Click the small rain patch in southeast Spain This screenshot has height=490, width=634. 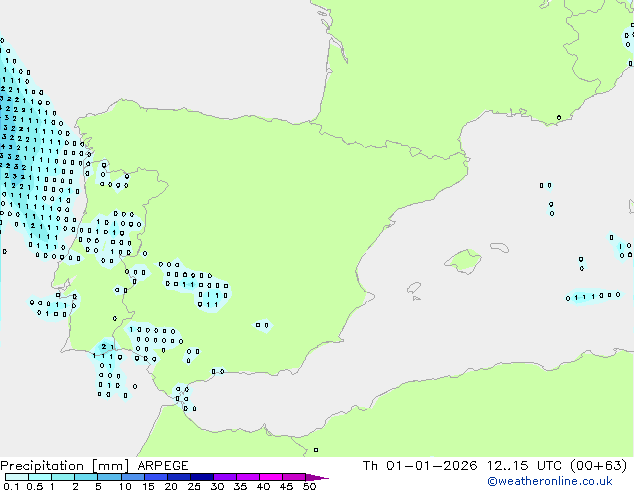[x=262, y=325]
